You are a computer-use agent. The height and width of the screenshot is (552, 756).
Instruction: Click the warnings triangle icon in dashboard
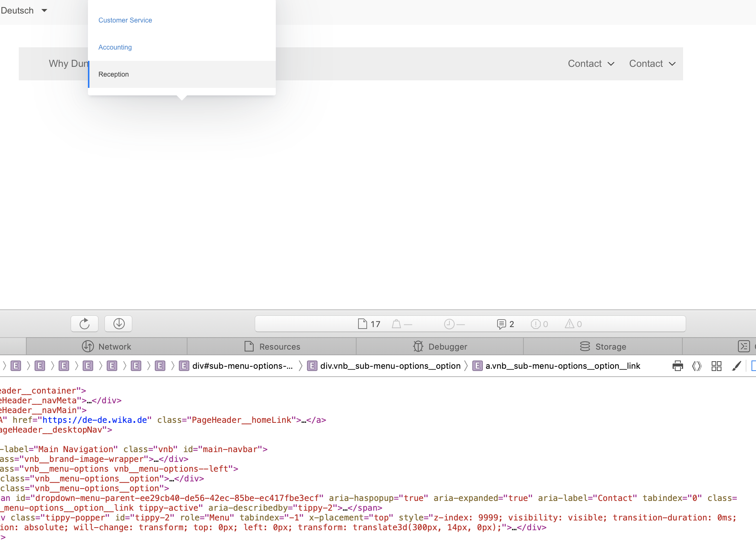tap(570, 324)
